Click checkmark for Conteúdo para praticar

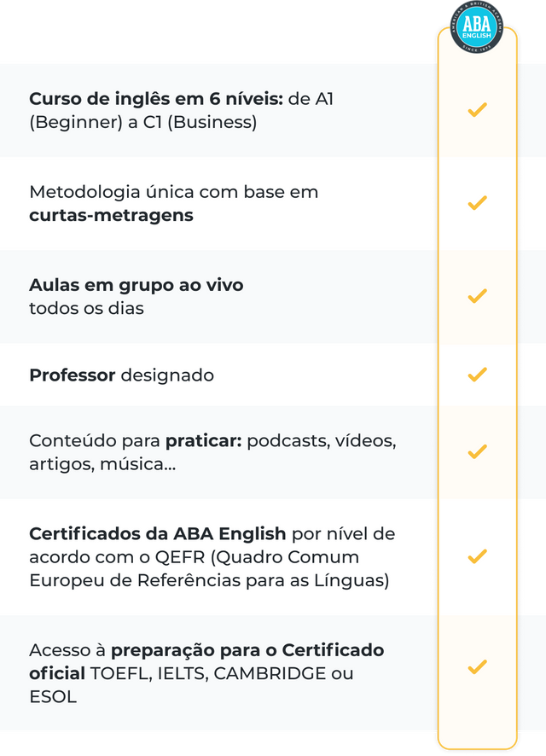[x=477, y=451]
